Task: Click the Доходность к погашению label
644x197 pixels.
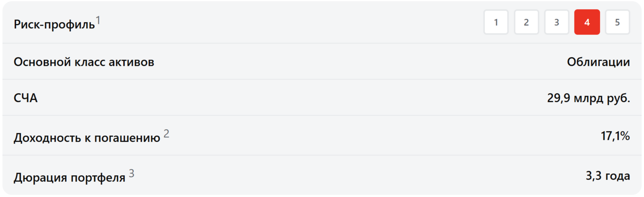Action: point(87,138)
